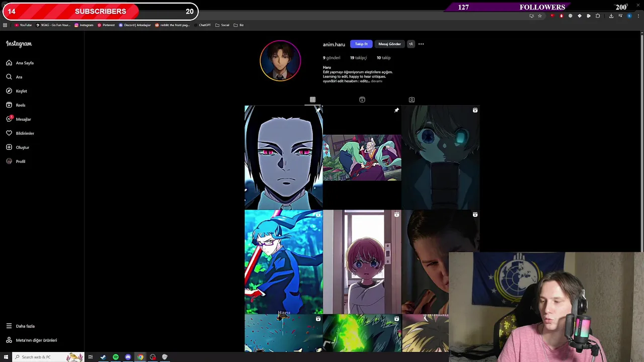Open the bottom-row reel with green flames
644x362 pixels.
click(x=362, y=333)
